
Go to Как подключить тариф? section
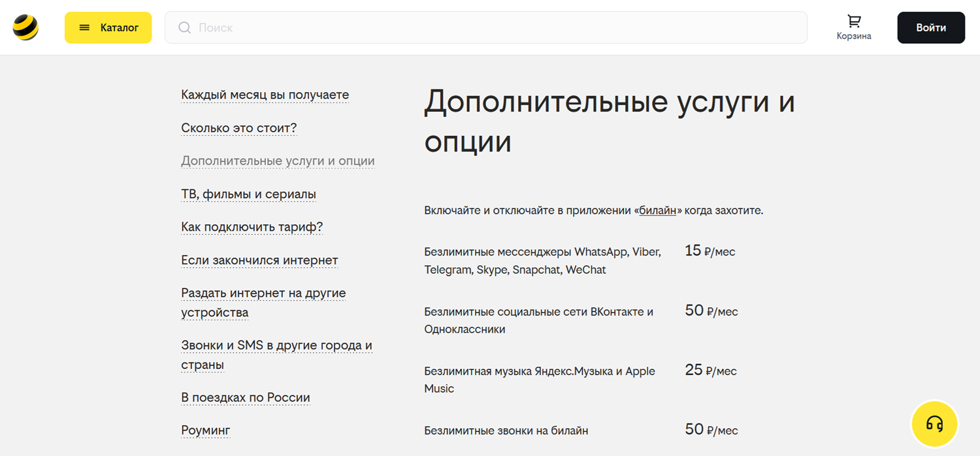tap(252, 227)
